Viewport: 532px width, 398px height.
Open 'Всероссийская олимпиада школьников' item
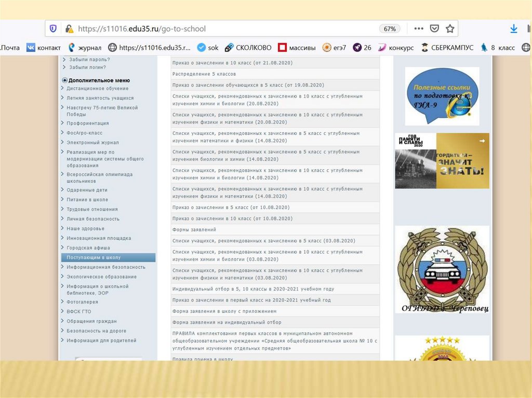pyautogui.click(x=99, y=177)
